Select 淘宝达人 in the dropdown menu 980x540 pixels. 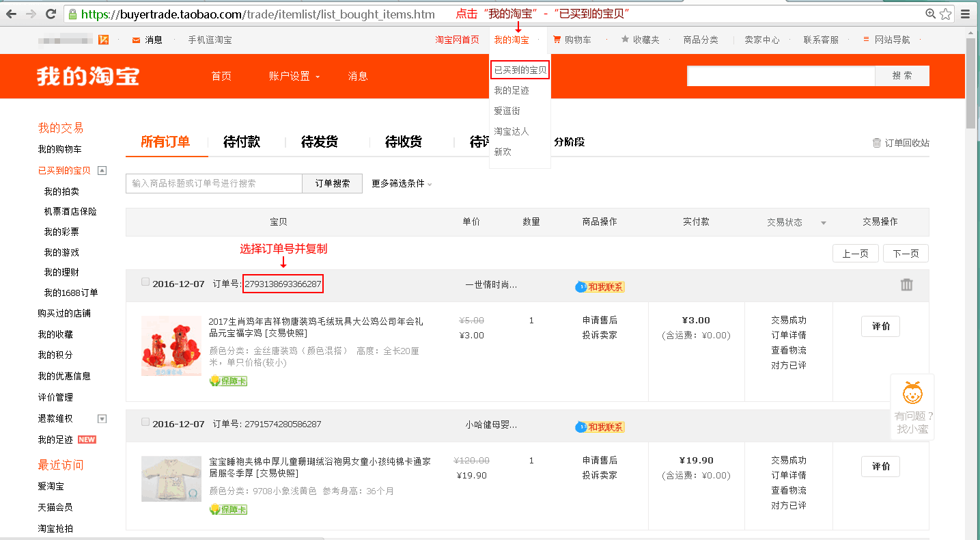coord(512,131)
